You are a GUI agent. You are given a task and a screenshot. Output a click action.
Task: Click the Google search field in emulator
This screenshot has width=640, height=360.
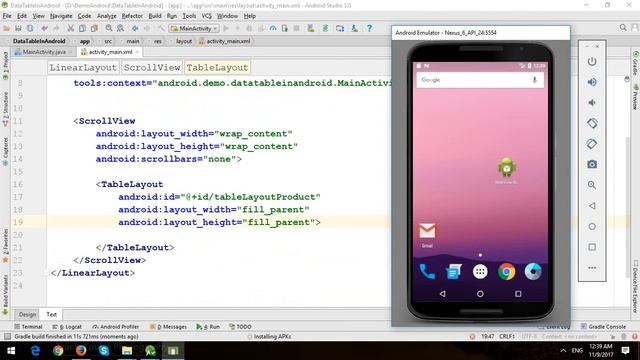[480, 80]
